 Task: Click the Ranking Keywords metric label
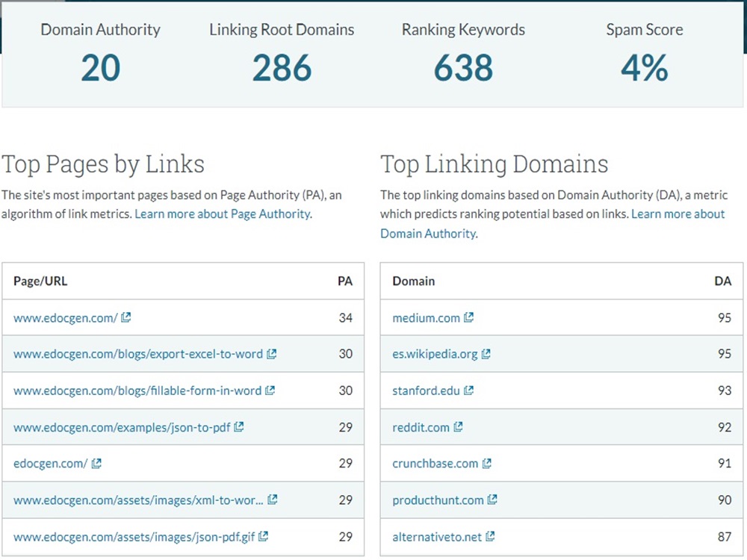point(464,30)
